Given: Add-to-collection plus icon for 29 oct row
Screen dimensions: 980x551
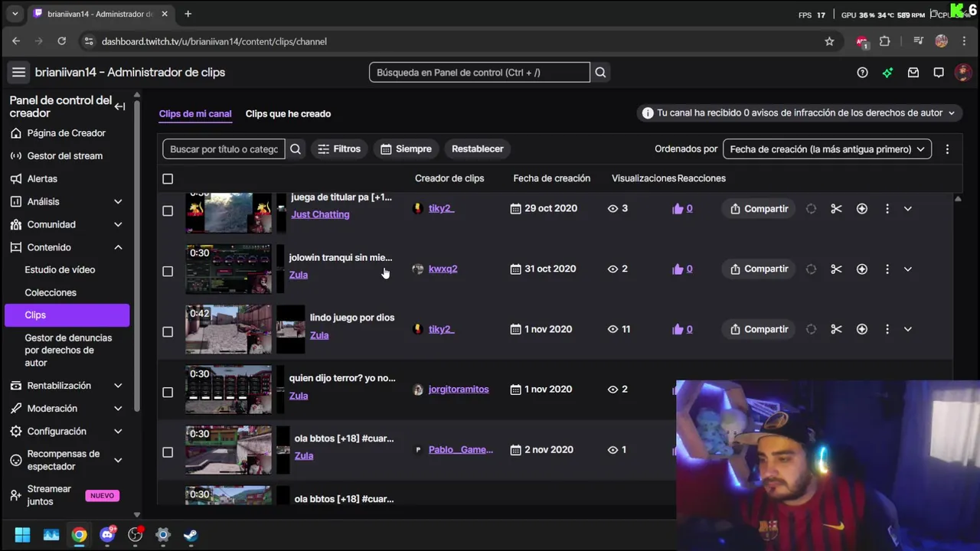Looking at the screenshot, I should [x=861, y=208].
